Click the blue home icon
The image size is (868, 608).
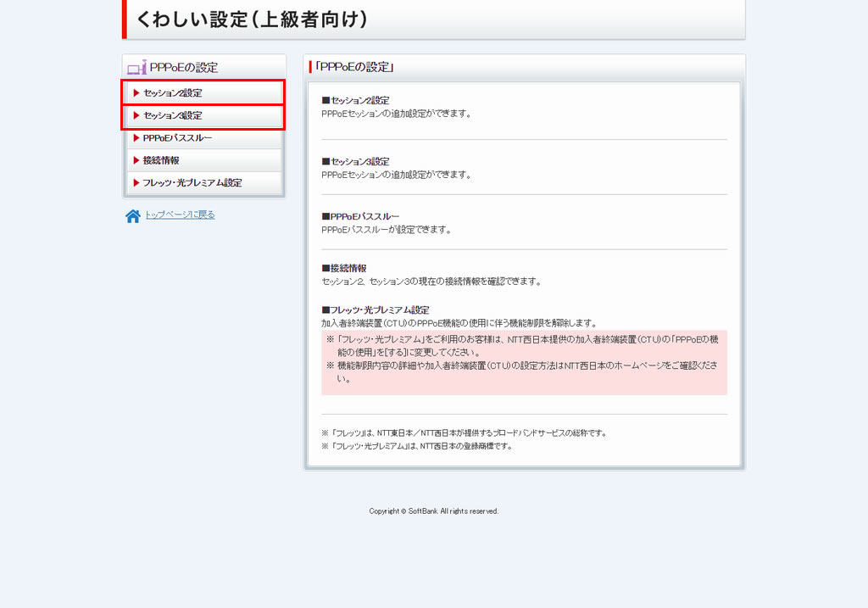[133, 216]
